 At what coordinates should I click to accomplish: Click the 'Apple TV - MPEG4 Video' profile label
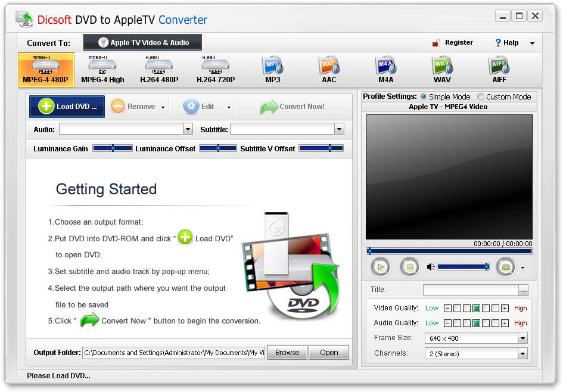point(448,107)
